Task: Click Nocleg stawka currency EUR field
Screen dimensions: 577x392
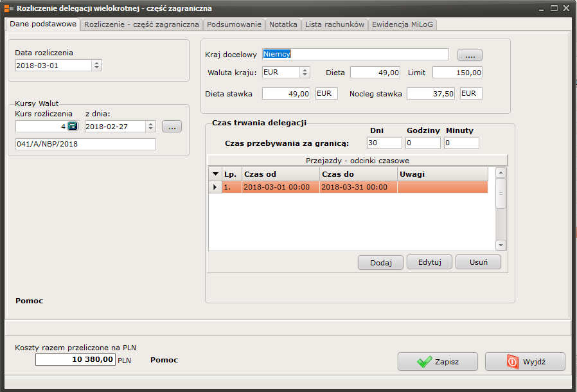Action: click(x=472, y=93)
